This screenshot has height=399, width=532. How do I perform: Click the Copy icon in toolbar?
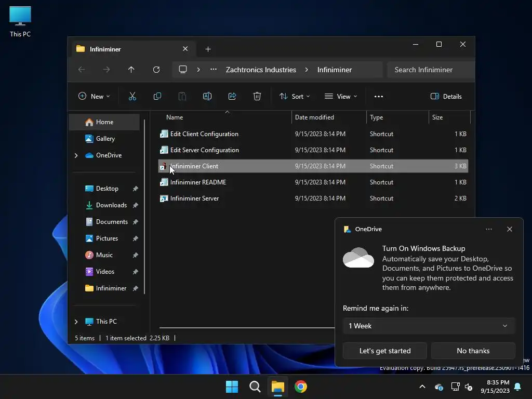[x=157, y=96]
